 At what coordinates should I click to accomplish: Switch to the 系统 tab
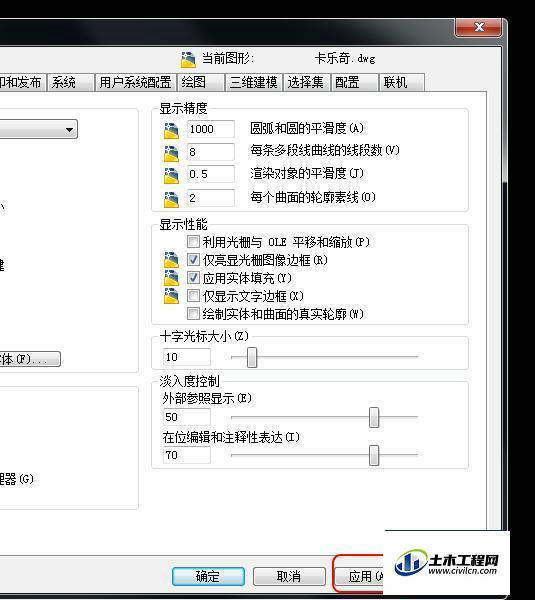tap(70, 82)
